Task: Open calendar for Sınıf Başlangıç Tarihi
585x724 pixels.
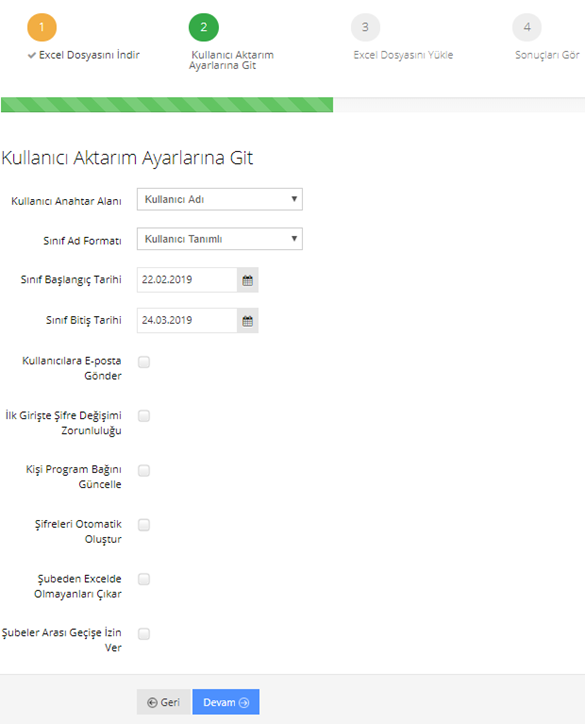Action: tap(247, 280)
